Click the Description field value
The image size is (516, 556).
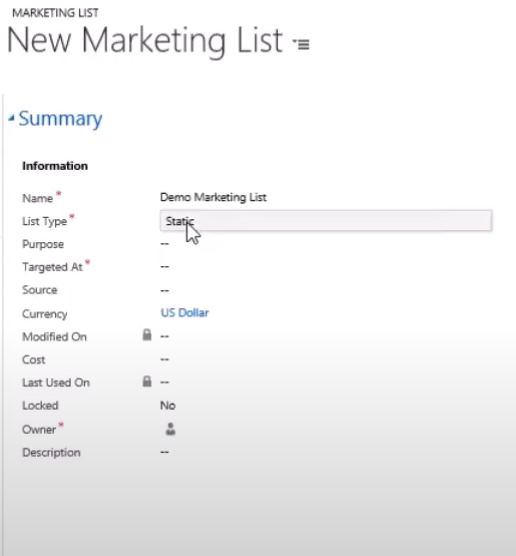165,452
